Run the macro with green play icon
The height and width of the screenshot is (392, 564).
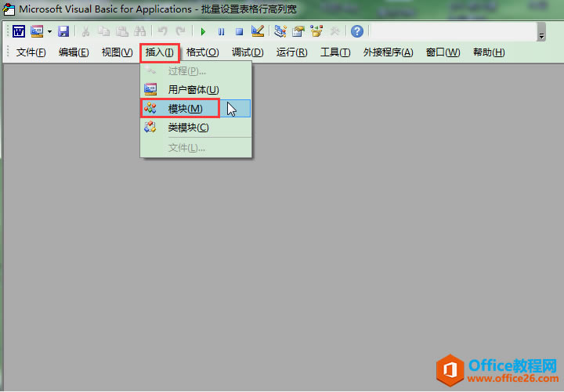pyautogui.click(x=203, y=31)
